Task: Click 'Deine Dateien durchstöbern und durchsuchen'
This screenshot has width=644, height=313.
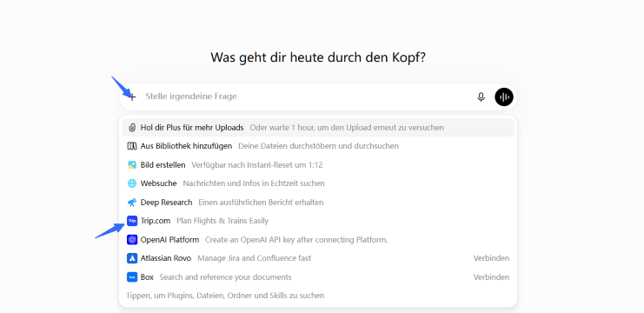Action: coord(318,146)
